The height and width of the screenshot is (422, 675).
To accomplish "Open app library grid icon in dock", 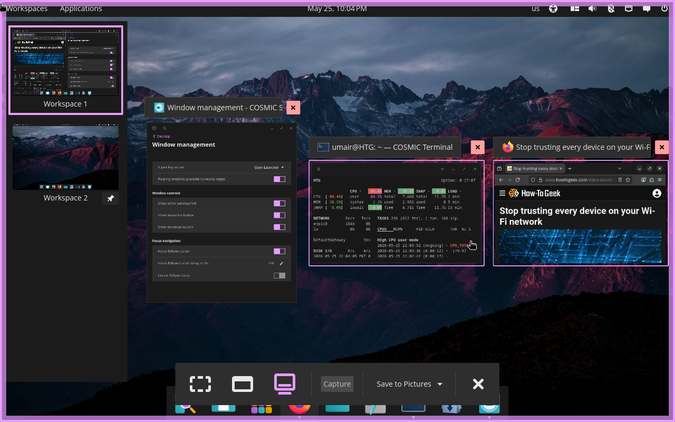I will (x=261, y=408).
